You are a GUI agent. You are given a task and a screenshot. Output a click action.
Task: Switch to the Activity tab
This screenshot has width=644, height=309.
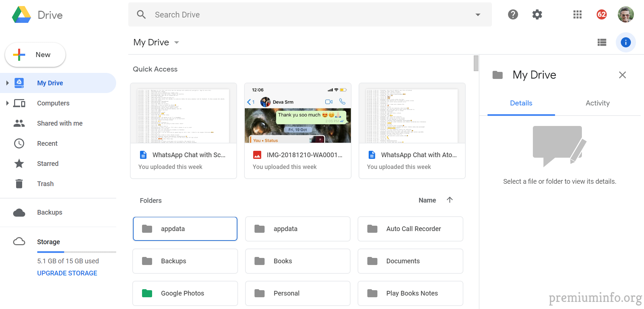597,103
